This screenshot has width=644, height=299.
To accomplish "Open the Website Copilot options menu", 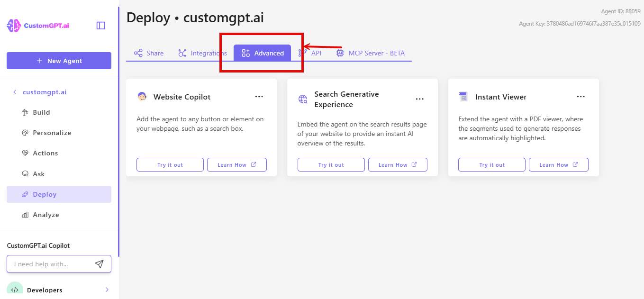I will [x=259, y=96].
